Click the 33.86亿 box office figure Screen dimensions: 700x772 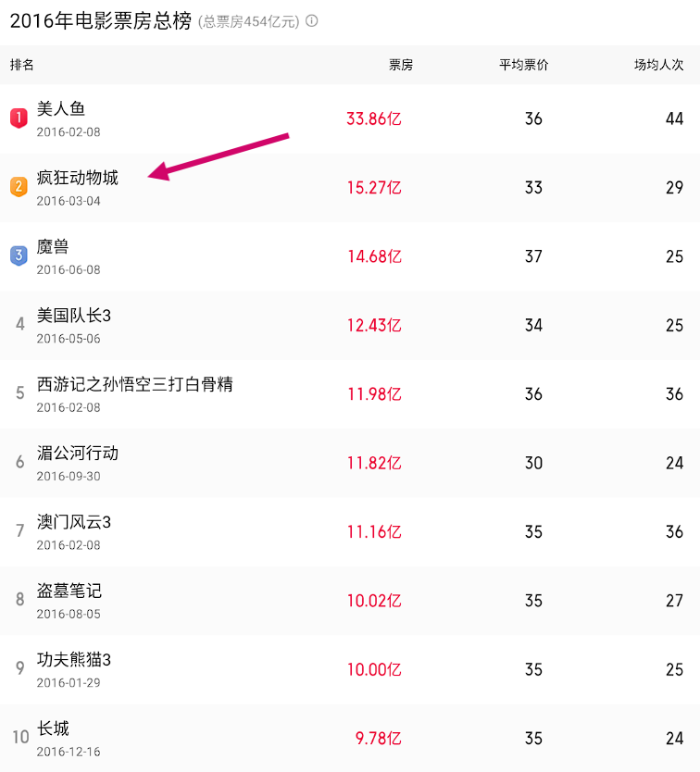374,118
